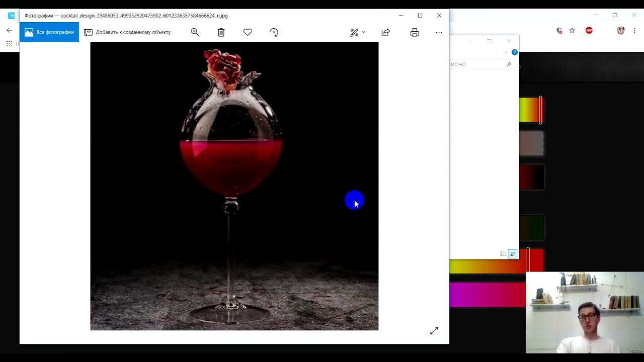The width and height of the screenshot is (644, 362).
Task: Click the blue help question mark icon
Action: pos(515,52)
